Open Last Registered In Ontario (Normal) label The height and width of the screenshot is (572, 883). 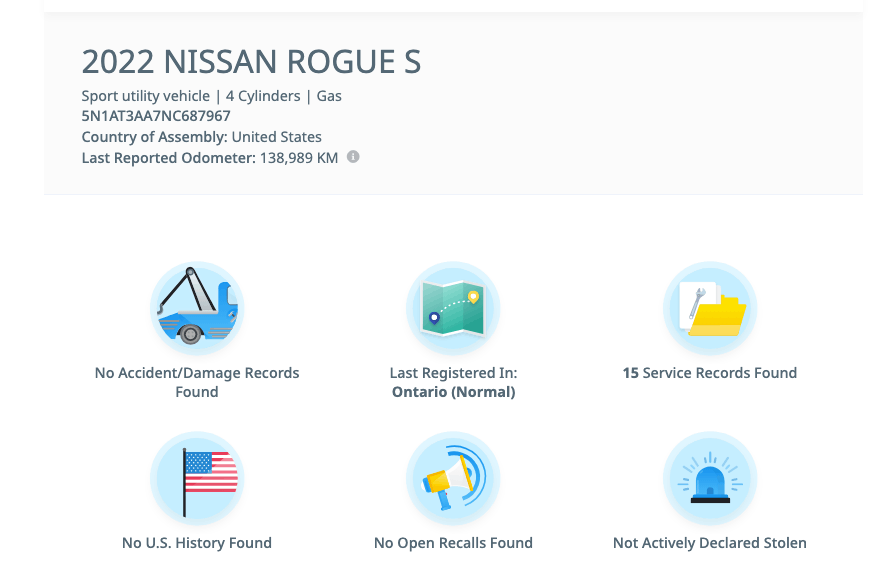[453, 382]
